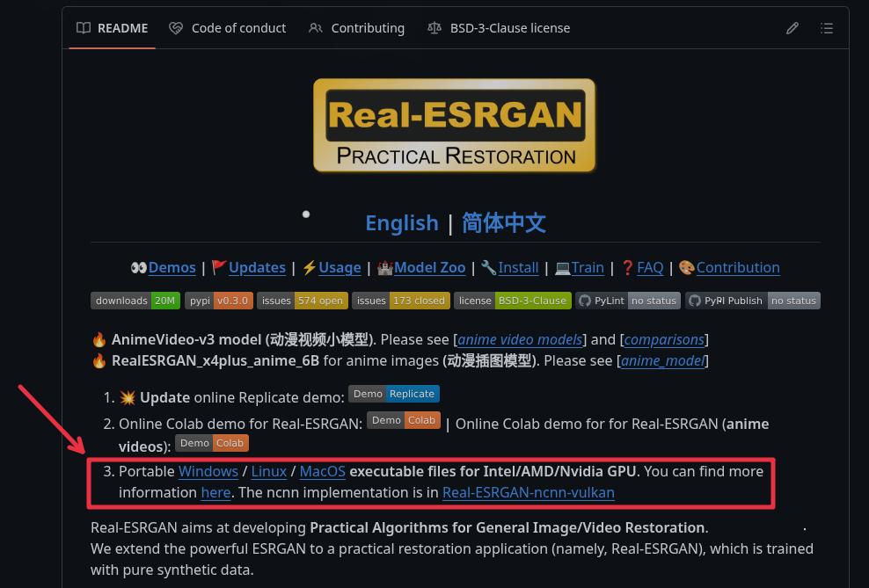869x588 pixels.
Task: Click 'Practical Algorithms for General Image/Video Restoration' text
Action: [508, 527]
